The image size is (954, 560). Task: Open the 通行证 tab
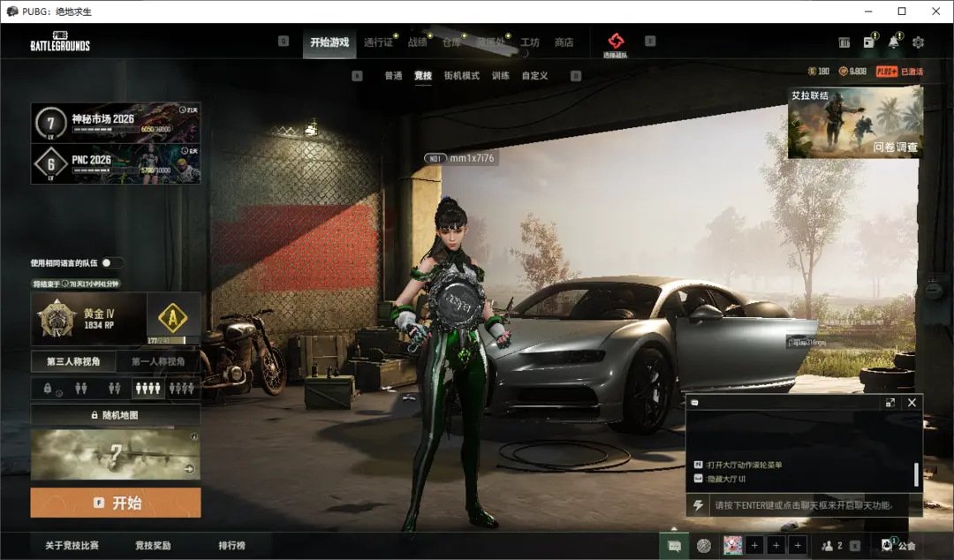pos(378,42)
